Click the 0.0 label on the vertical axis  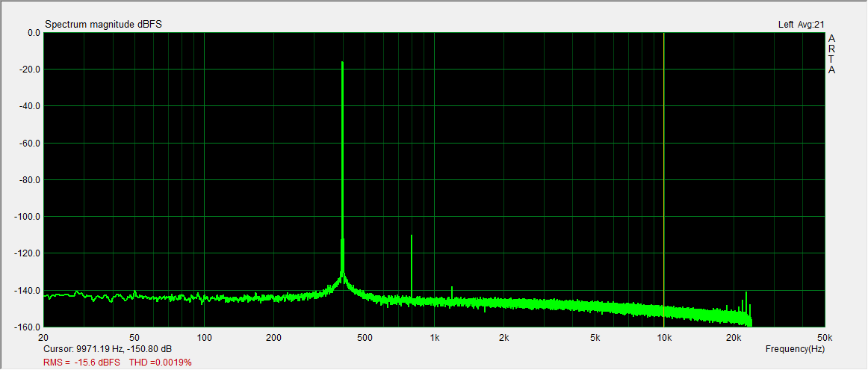[33, 33]
